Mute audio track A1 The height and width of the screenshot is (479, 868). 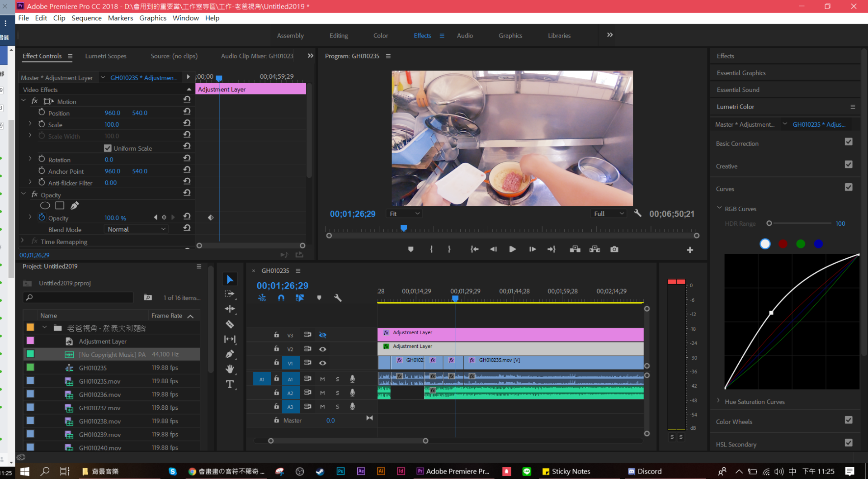(x=322, y=379)
